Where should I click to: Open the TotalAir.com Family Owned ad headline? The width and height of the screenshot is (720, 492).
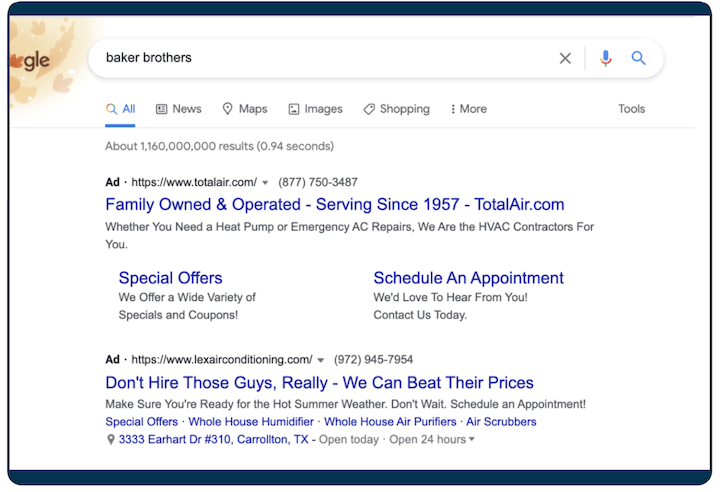[x=334, y=205]
